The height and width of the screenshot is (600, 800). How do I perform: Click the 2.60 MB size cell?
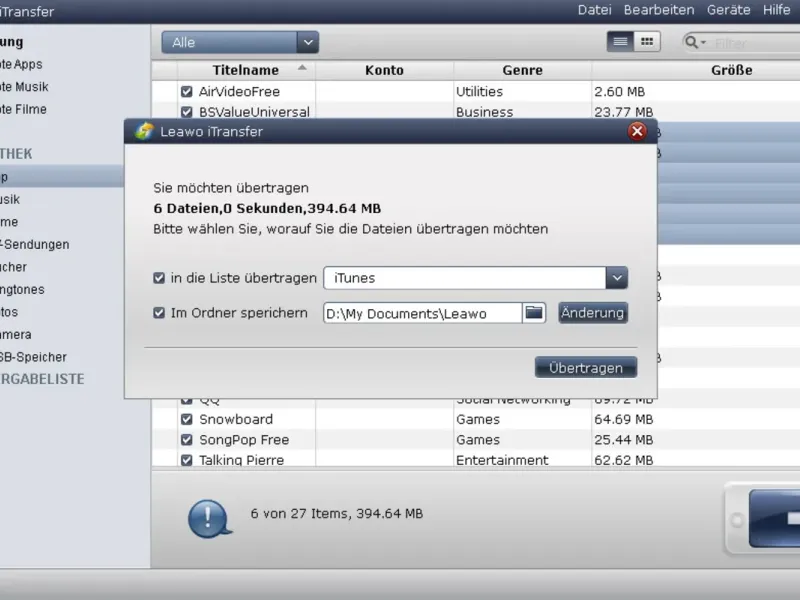[619, 92]
